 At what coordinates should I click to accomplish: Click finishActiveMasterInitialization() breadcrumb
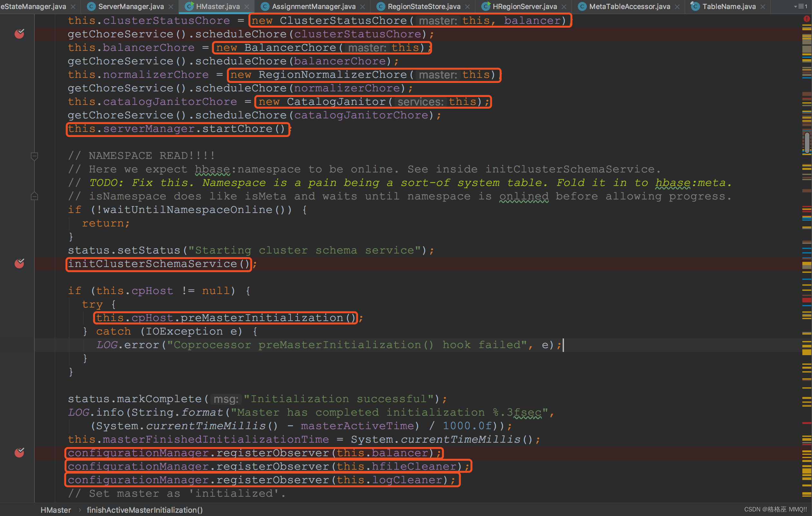(145, 510)
